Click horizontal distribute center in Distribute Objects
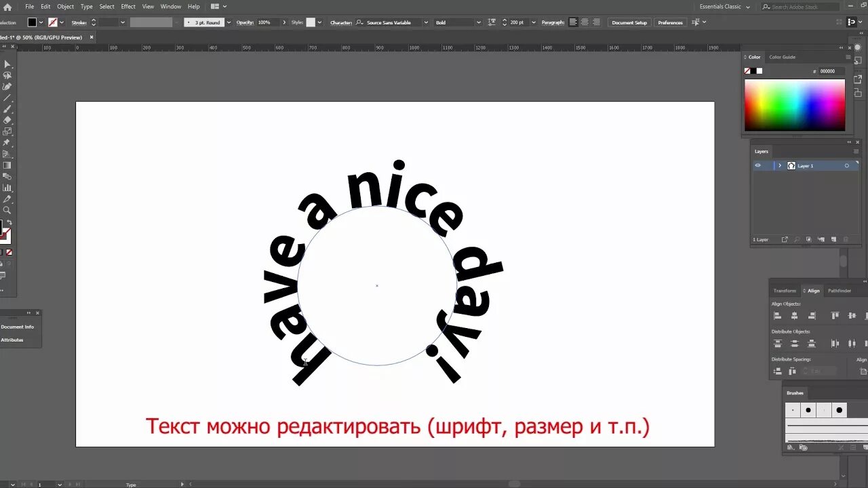 [852, 344]
